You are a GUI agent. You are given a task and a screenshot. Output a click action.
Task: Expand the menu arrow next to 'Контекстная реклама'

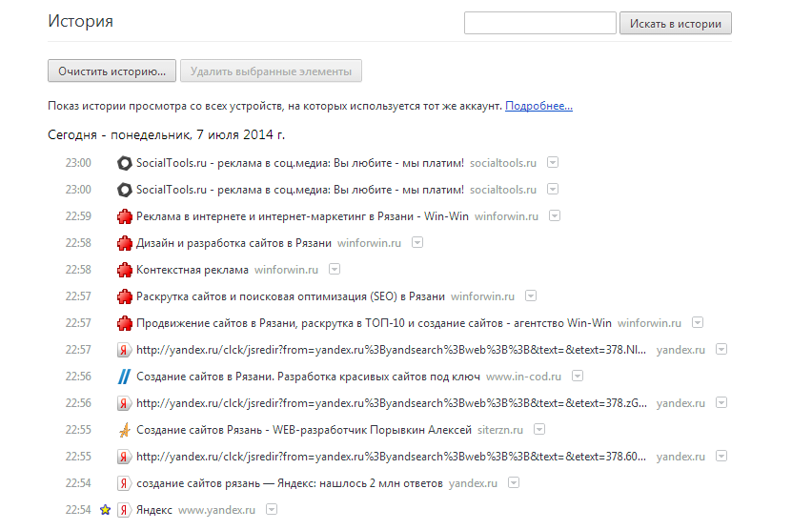pos(335,269)
